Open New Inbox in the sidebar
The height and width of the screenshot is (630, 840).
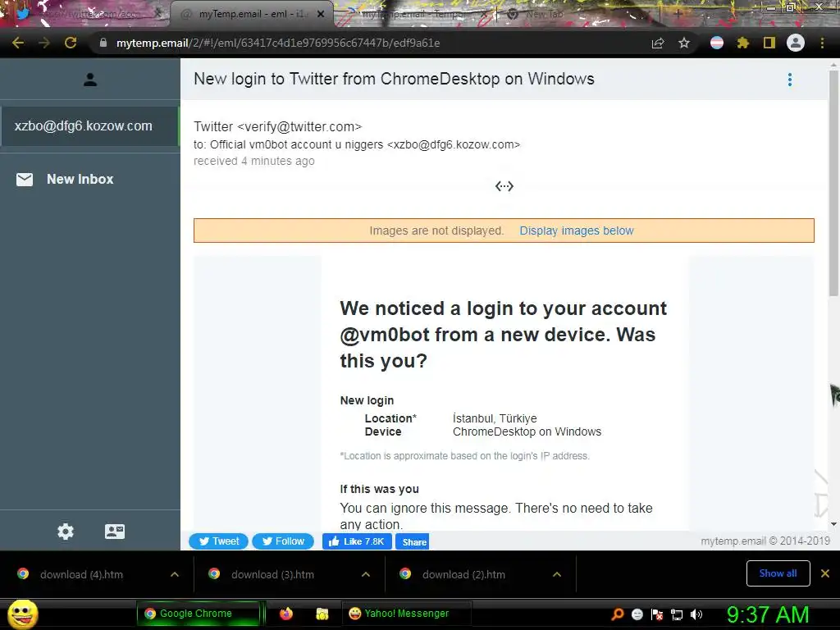pos(80,180)
